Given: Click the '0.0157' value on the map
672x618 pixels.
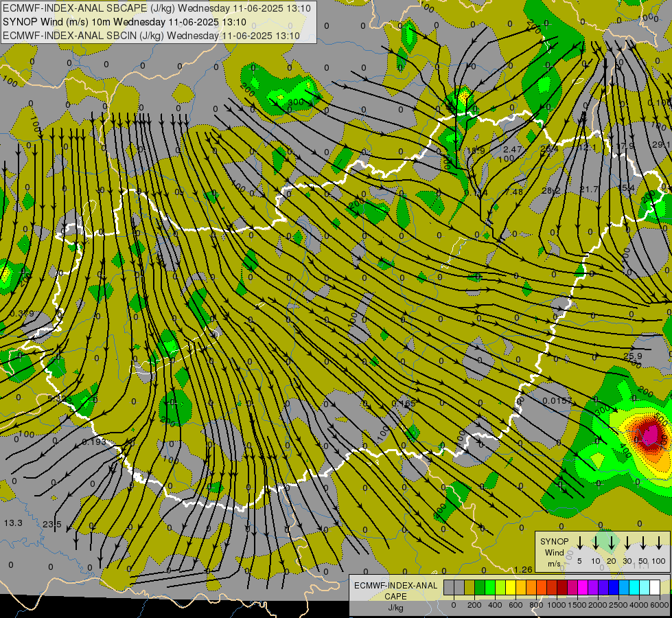Looking at the screenshot, I should coord(557,400).
